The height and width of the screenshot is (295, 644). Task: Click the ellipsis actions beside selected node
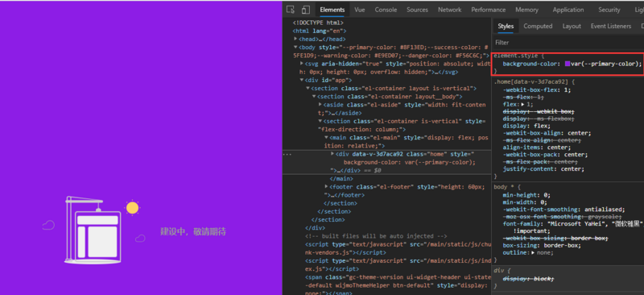[x=287, y=154]
